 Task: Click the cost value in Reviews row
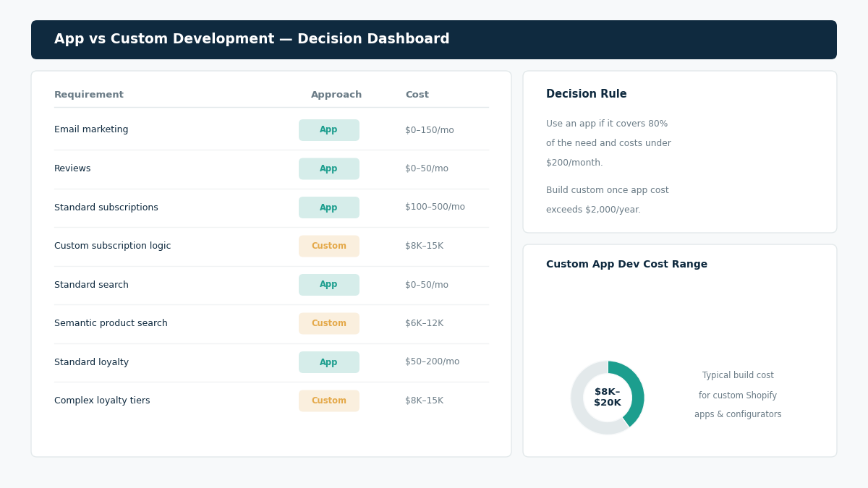pyautogui.click(x=427, y=168)
